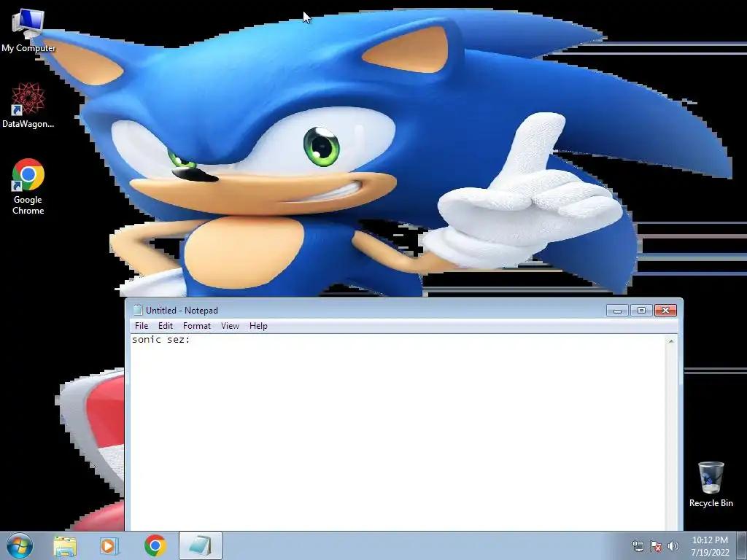The height and width of the screenshot is (560, 747).
Task: Click the 'sonic sez:' text line
Action: [x=161, y=340]
